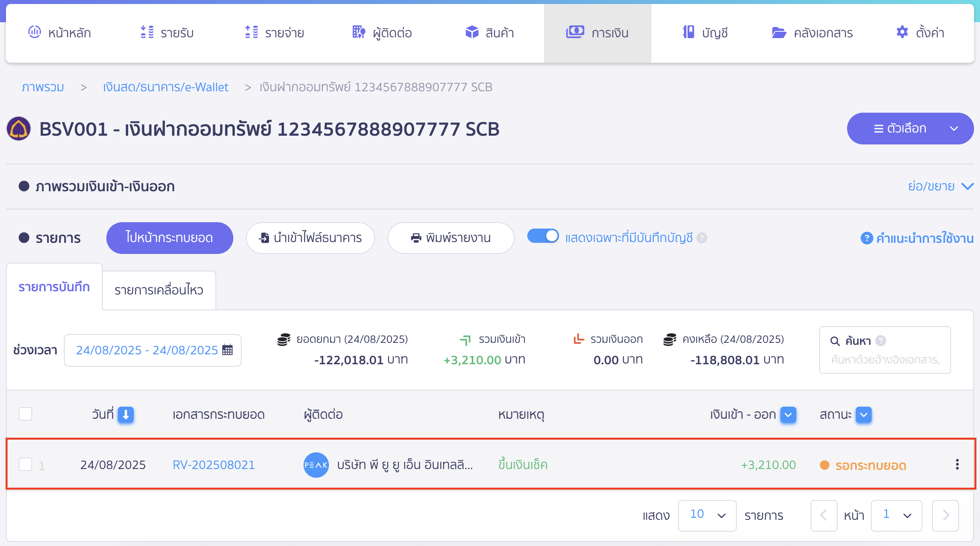Click help icon next to ค้นหา
The image size is (980, 546).
coord(881,340)
